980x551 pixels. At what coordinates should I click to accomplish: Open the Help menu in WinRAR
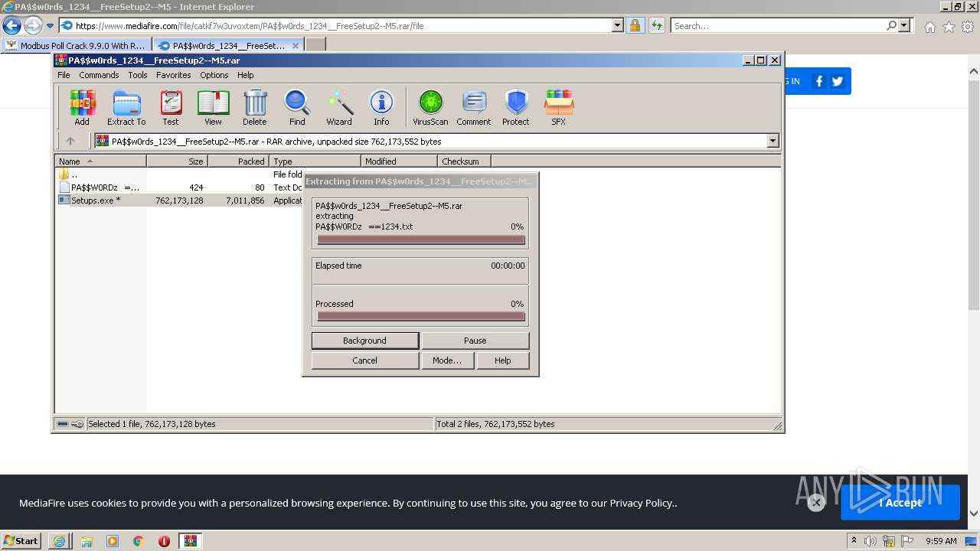tap(245, 75)
